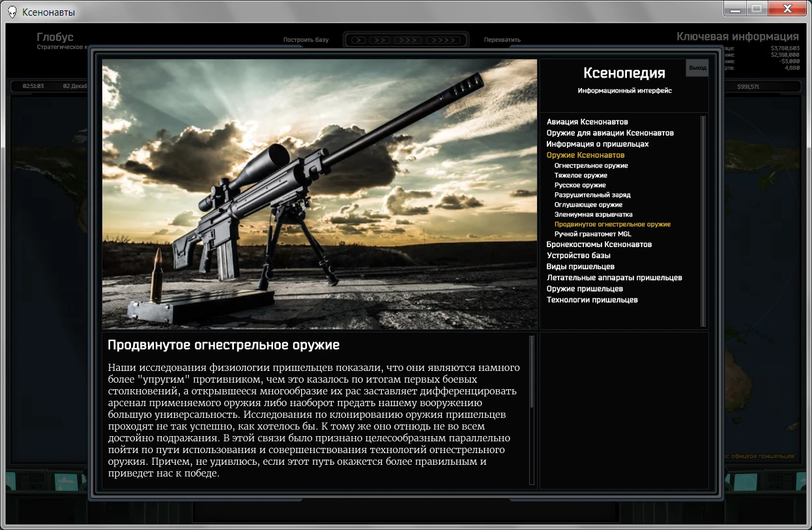The height and width of the screenshot is (530, 812).
Task: Expand Летательные аппараты пришельцев category
Action: 614,278
